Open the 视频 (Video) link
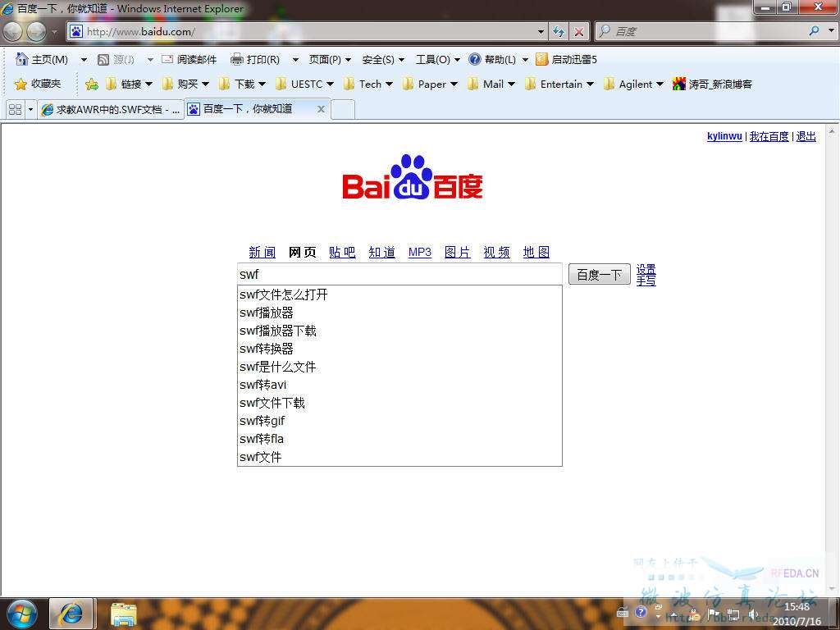 coord(496,252)
